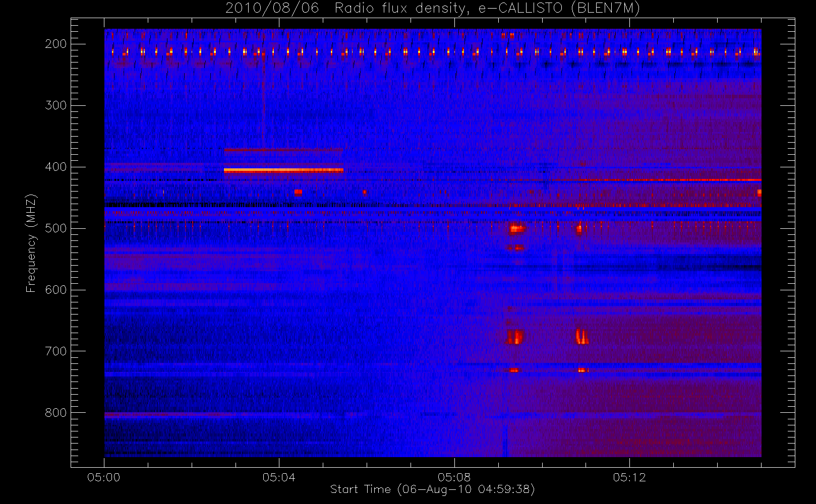This screenshot has height=504, width=816.
Task: Click the 05:08 time tick label
Action: 454,477
